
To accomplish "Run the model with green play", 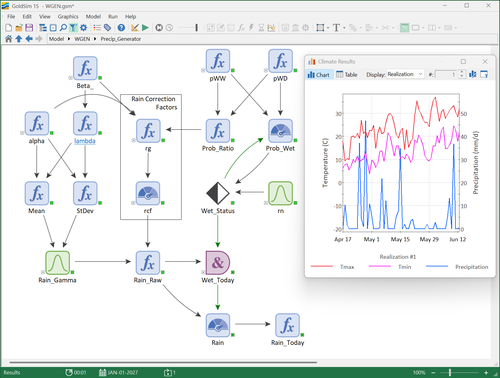I will (x=145, y=28).
